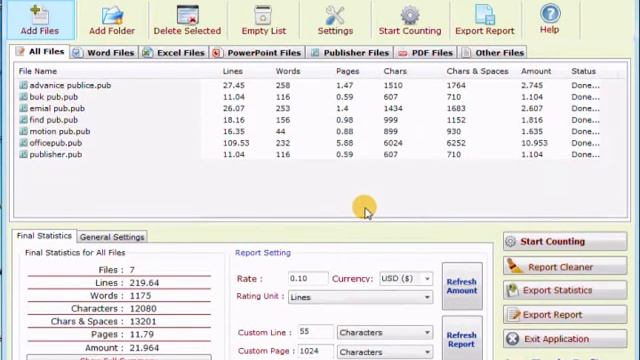Click the Refresh Amount button
The width and height of the screenshot is (640, 360).
coord(462,286)
